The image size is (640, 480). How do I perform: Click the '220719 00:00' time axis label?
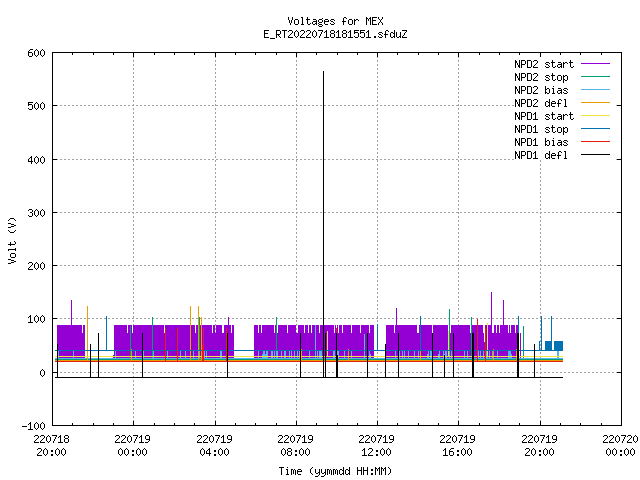click(133, 446)
